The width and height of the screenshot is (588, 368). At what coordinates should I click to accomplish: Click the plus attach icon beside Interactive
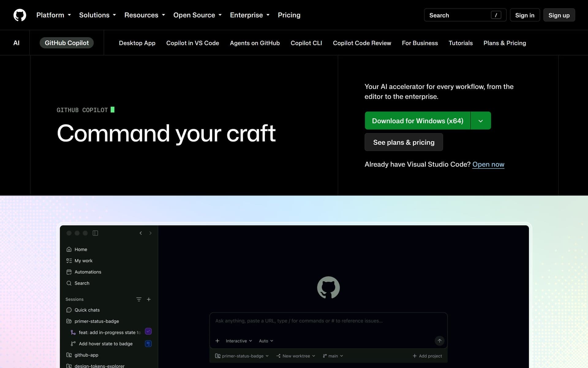click(x=217, y=341)
